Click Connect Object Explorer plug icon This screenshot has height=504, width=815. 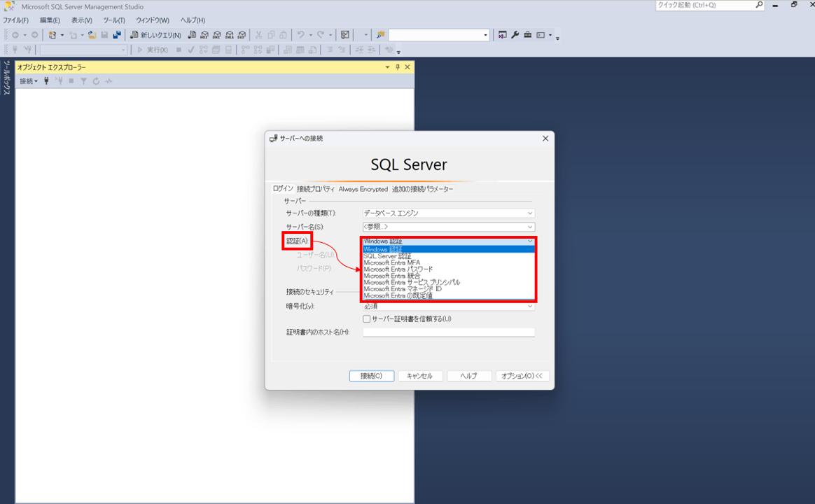[x=46, y=81]
